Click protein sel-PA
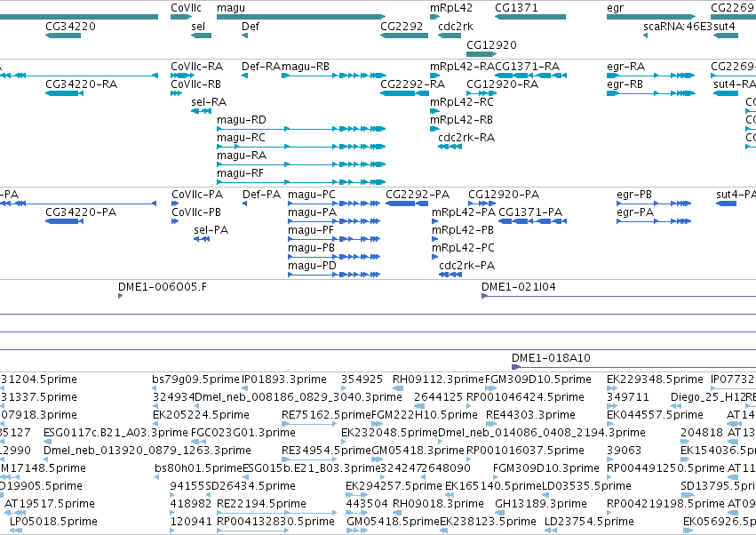The height and width of the screenshot is (535, 756). pos(211,230)
